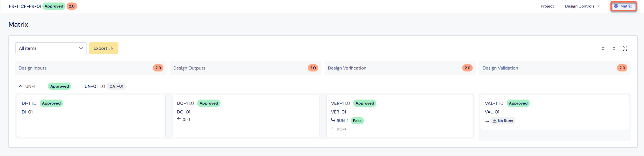The image size is (644, 156).
Task: Click the expand-all rows icon
Action: pyautogui.click(x=603, y=48)
